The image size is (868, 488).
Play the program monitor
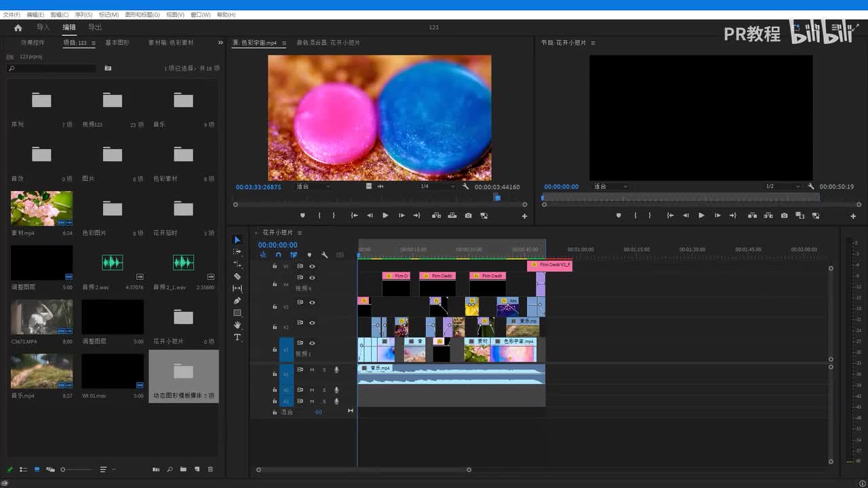click(x=701, y=216)
